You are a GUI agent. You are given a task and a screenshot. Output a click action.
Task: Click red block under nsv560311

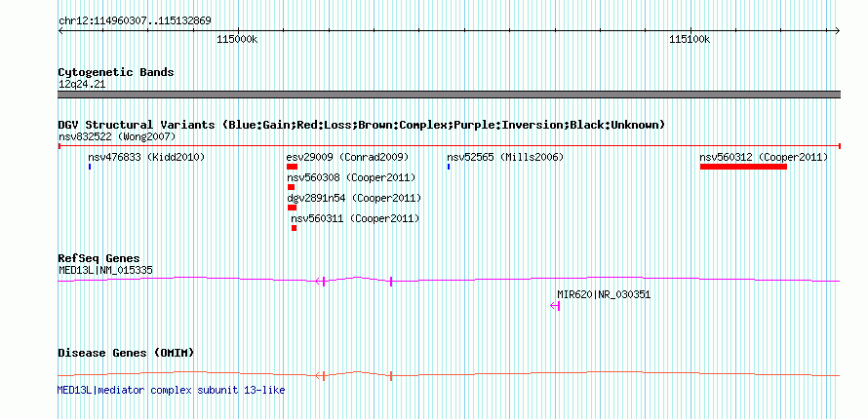click(294, 228)
